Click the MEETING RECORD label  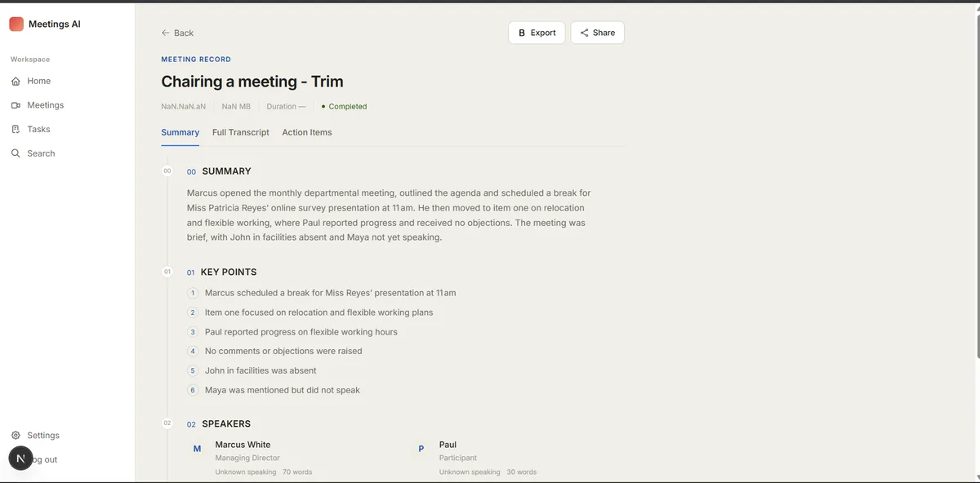coord(196,60)
